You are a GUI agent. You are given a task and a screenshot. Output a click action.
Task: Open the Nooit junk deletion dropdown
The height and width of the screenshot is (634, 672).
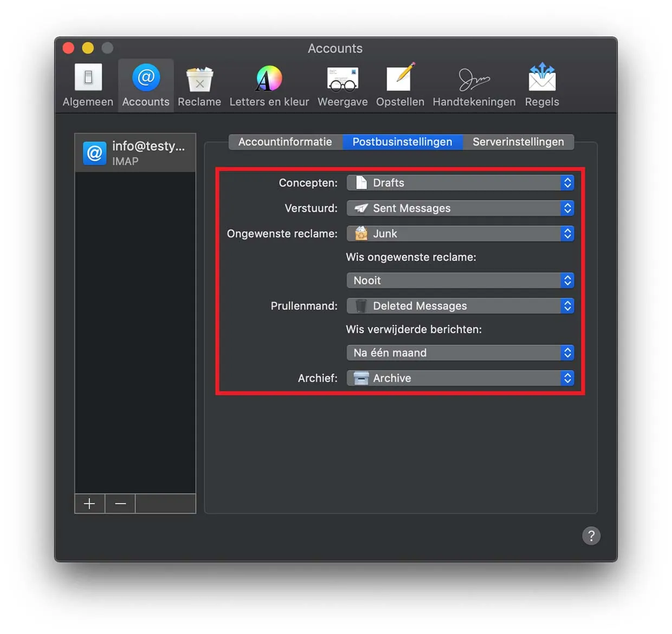460,281
